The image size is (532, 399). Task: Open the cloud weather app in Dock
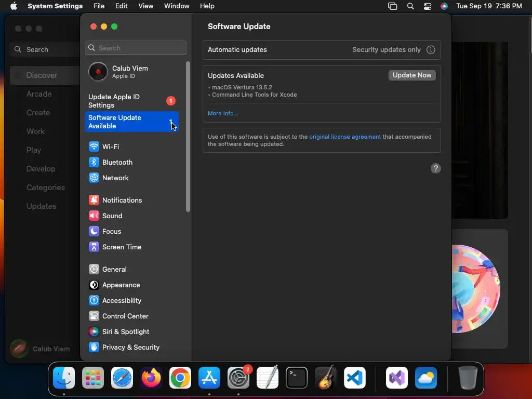pyautogui.click(x=426, y=378)
